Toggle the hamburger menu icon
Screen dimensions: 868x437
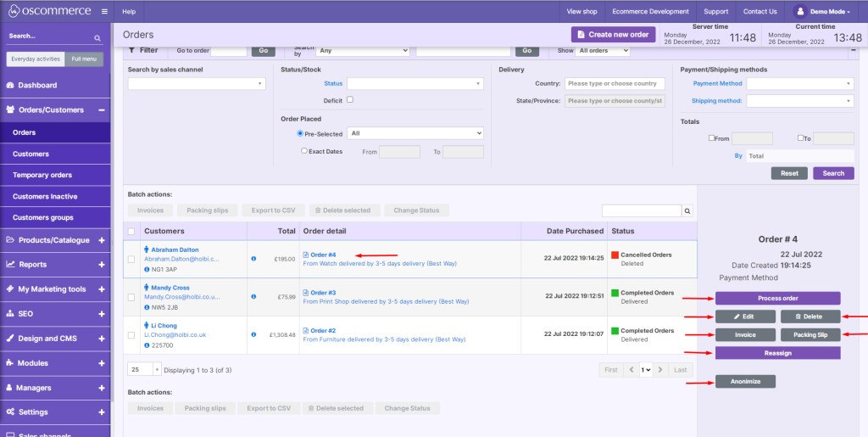(104, 11)
